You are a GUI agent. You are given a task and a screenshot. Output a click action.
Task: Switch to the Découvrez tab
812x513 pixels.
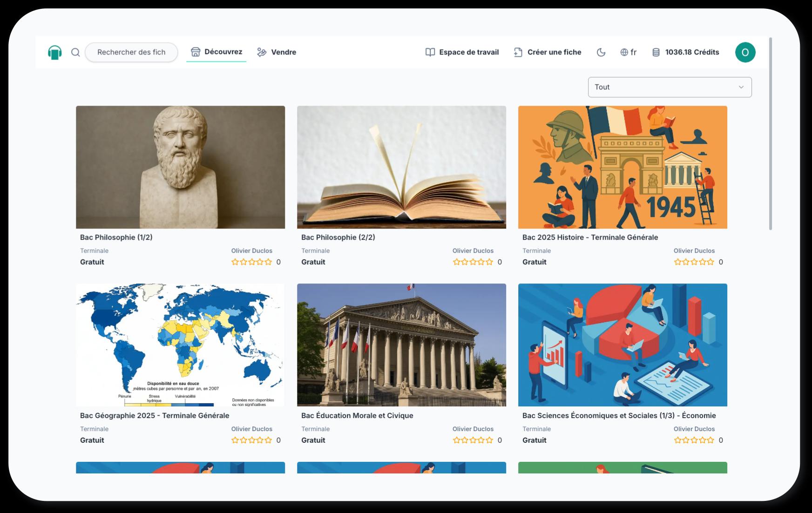pos(217,52)
